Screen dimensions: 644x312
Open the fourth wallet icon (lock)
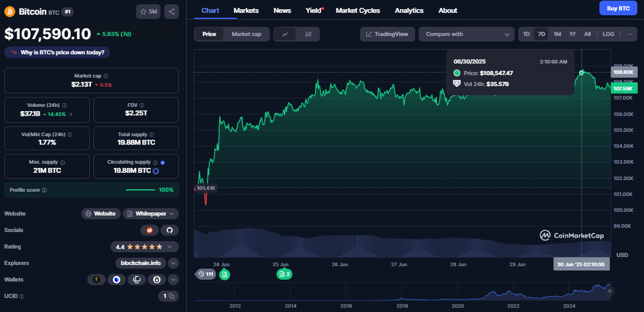[156, 280]
